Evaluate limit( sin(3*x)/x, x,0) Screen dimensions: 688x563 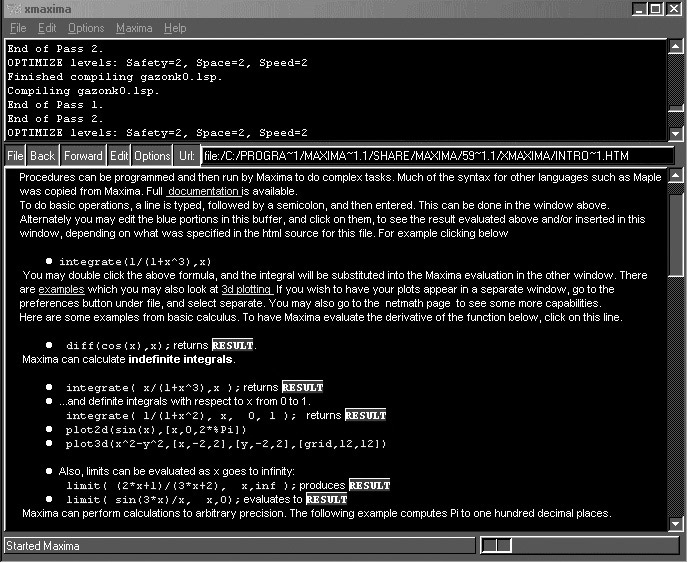click(x=153, y=500)
